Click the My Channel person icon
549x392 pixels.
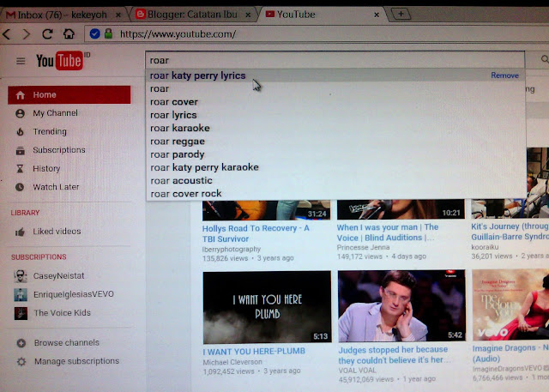point(20,113)
